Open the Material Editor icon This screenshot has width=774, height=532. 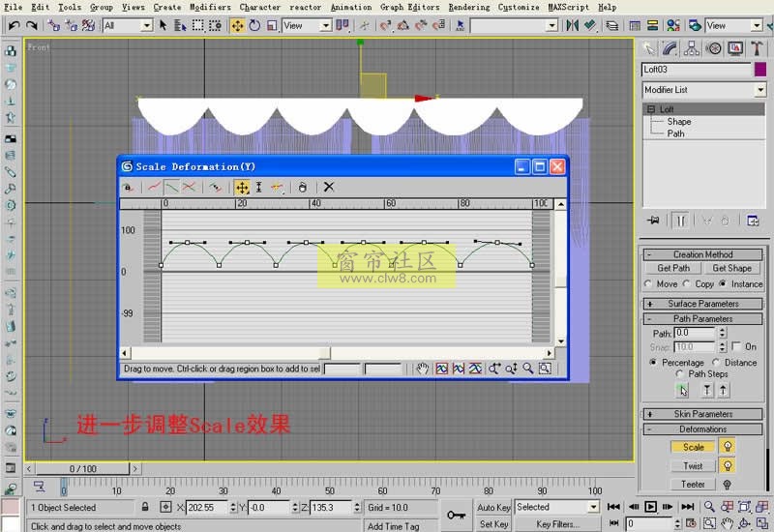click(x=673, y=25)
